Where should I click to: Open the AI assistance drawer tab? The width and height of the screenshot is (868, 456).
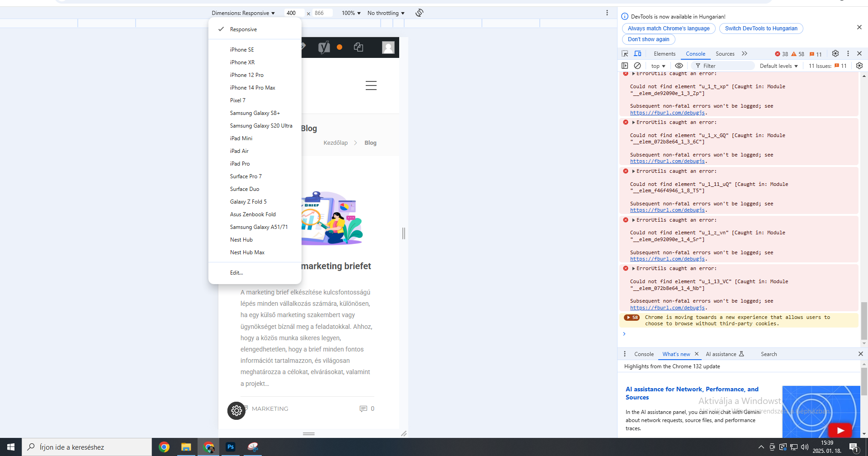(x=725, y=354)
